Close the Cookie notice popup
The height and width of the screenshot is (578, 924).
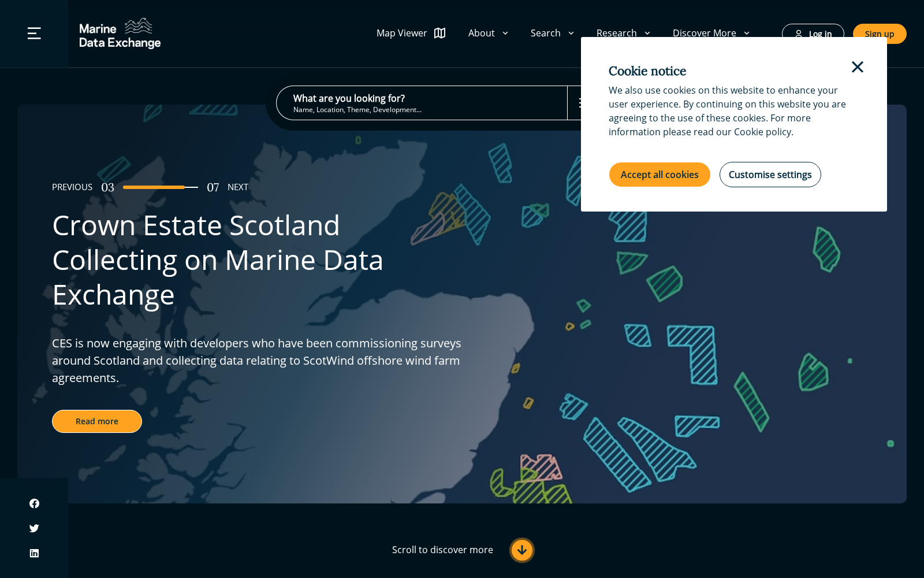coord(858,67)
